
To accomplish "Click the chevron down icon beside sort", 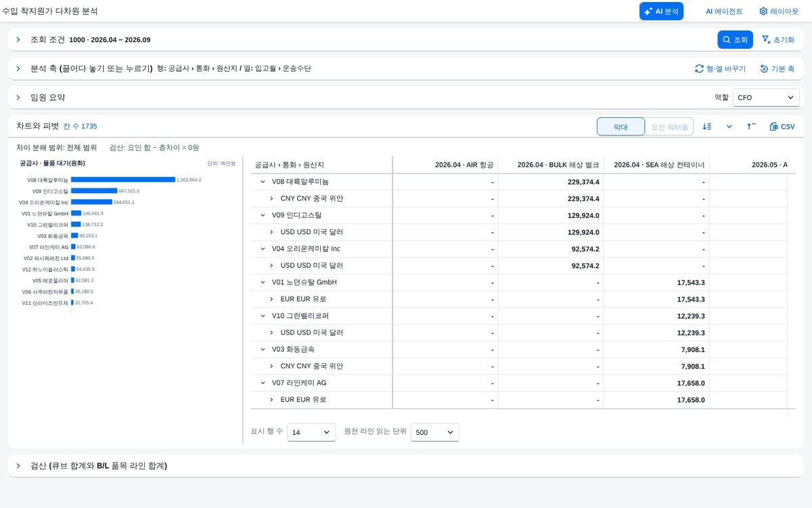I will click(729, 127).
